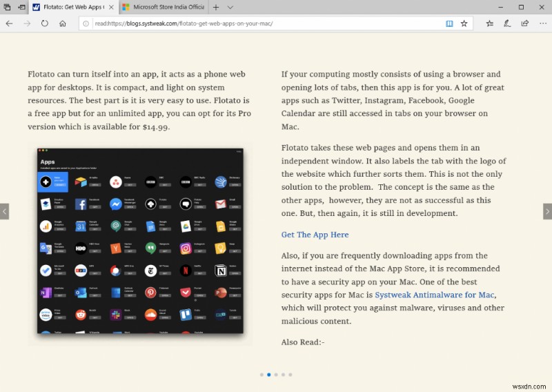552x392 pixels.
Task: Open Systweak Antimalware for Mac link
Action: coord(435,295)
